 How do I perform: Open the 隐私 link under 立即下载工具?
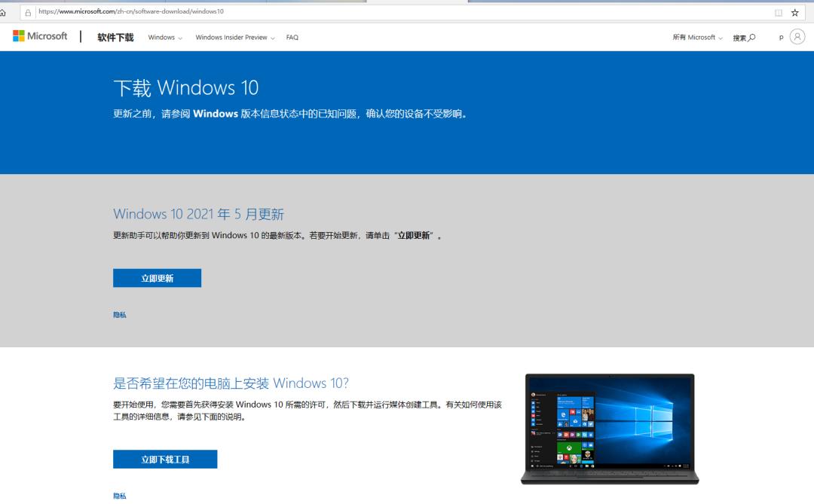pyautogui.click(x=119, y=496)
